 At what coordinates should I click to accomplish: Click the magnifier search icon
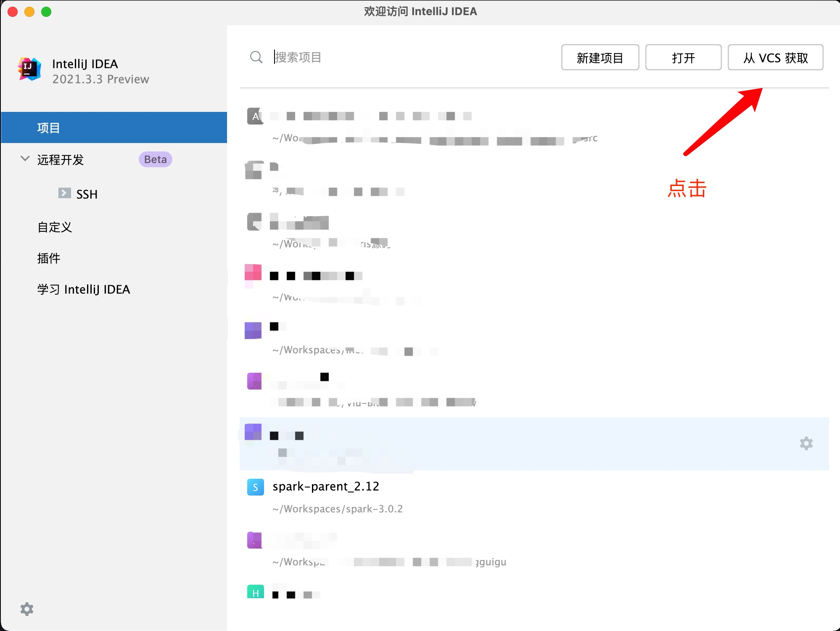tap(256, 57)
